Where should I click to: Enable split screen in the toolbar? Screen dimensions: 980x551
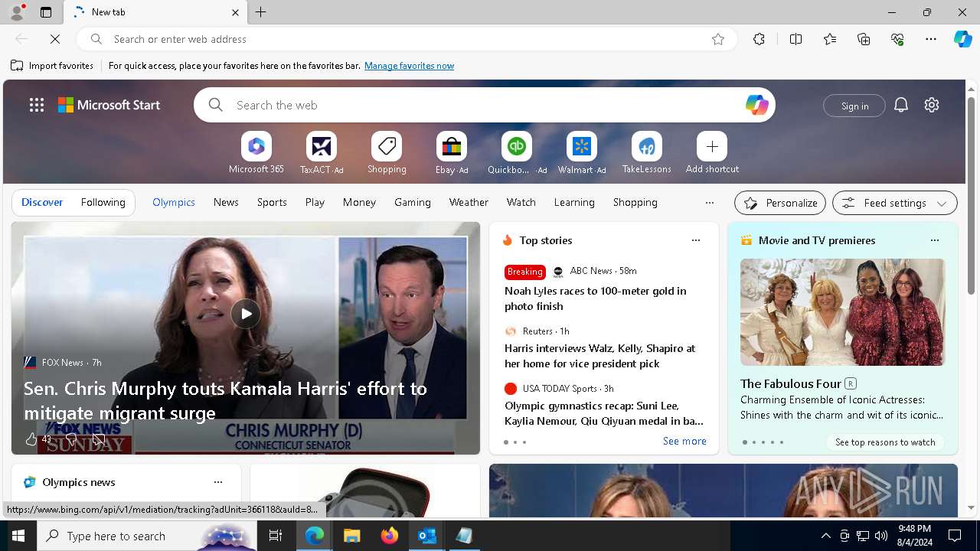point(795,39)
